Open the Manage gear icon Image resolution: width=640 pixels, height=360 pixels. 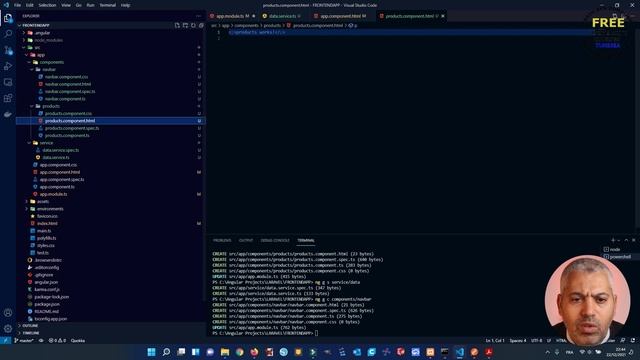[8, 329]
